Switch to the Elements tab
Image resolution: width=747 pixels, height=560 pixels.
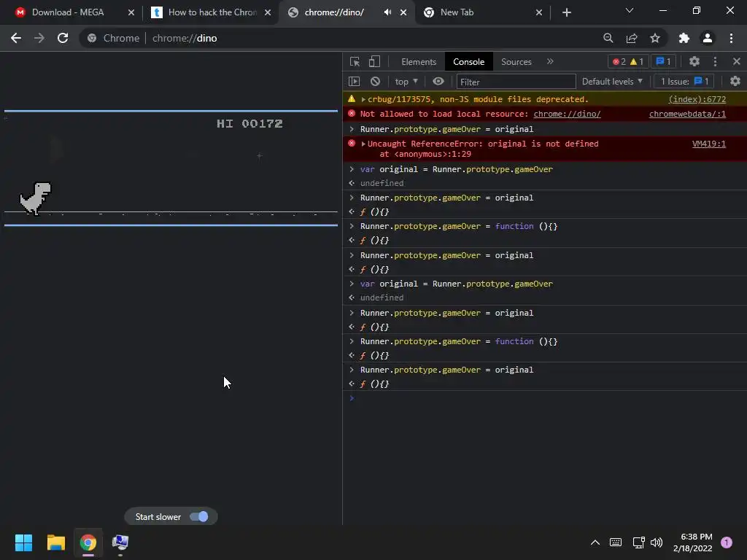coord(419,62)
